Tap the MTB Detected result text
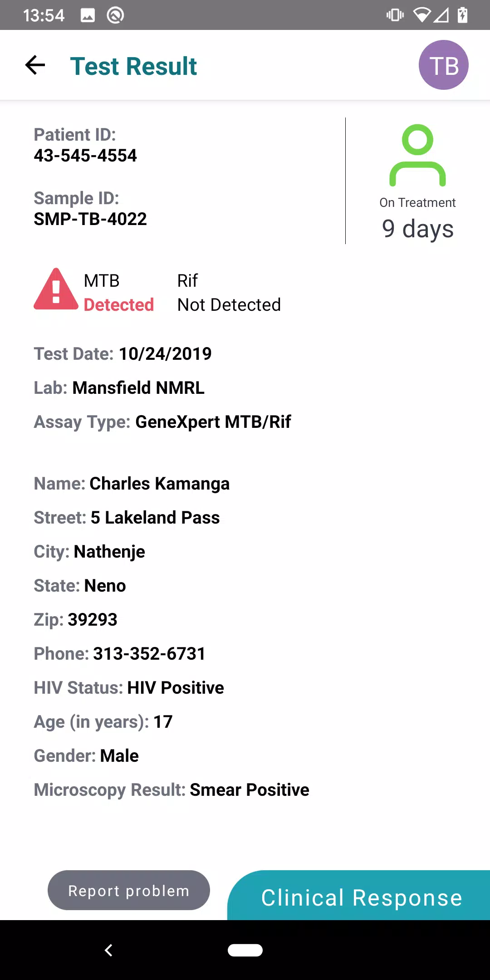490x980 pixels. (119, 293)
